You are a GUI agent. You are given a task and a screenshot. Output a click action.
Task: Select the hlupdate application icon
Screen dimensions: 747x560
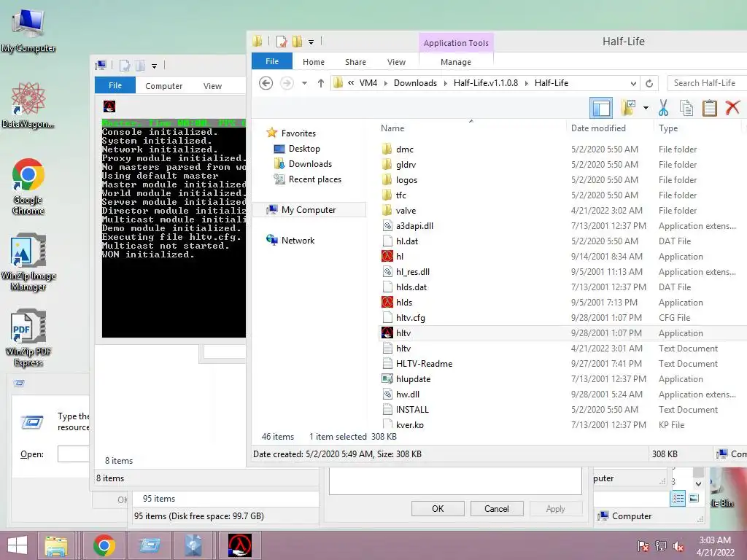tap(387, 379)
